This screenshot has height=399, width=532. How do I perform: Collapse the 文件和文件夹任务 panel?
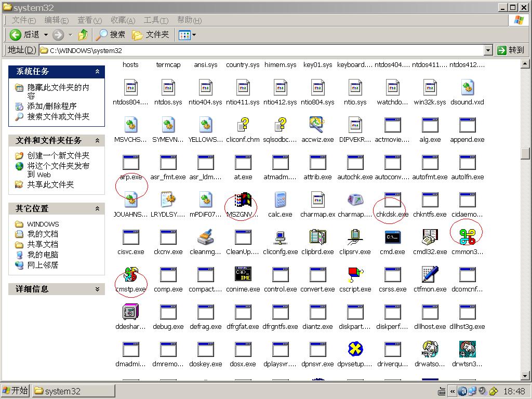[97, 140]
